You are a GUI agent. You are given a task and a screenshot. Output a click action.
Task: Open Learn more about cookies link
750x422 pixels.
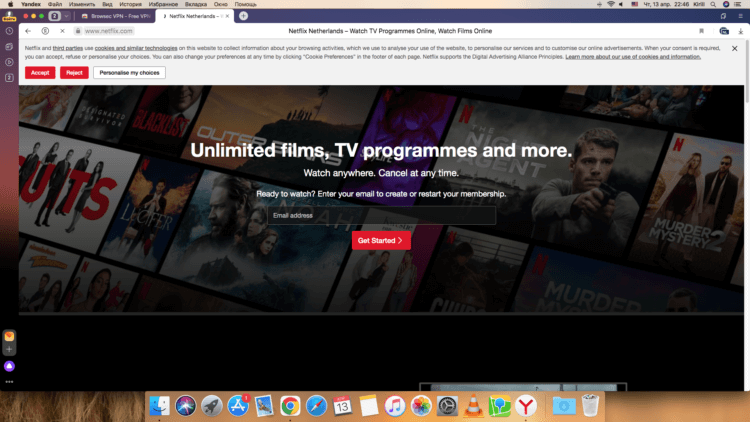tap(633, 57)
